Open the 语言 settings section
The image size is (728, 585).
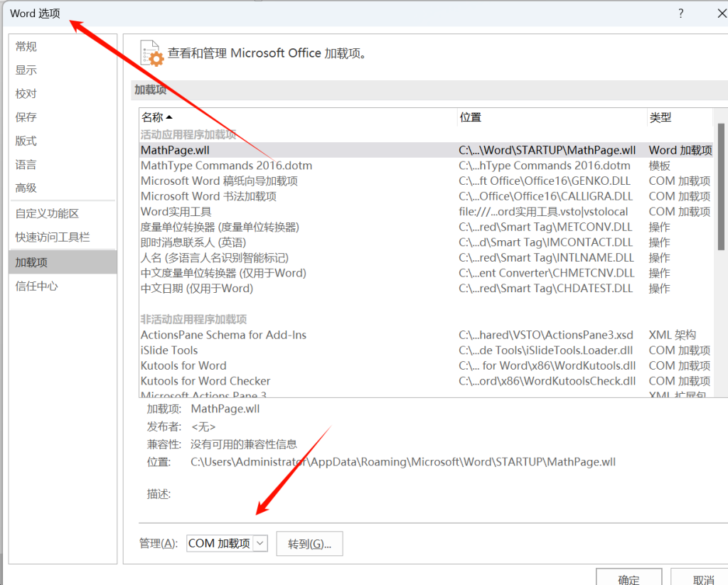[x=25, y=164]
